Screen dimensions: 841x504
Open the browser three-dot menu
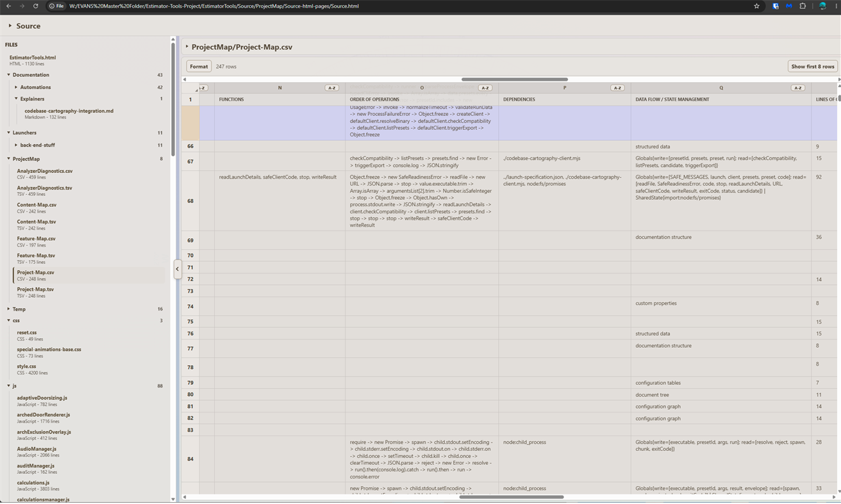coord(837,6)
